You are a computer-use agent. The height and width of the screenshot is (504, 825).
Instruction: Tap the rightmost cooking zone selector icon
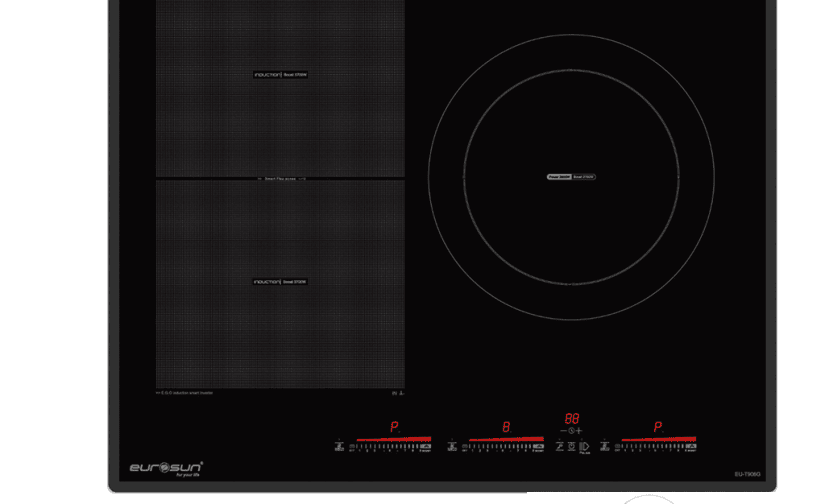(605, 447)
